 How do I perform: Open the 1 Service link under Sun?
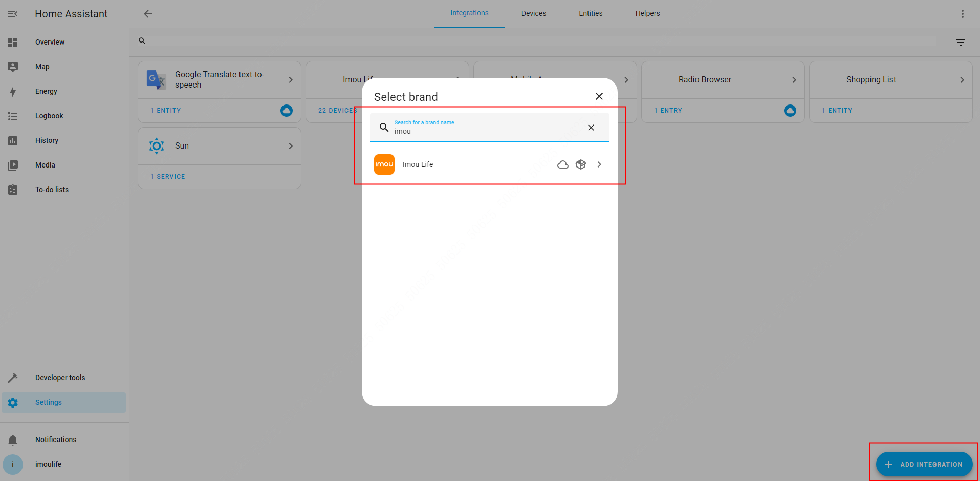pyautogui.click(x=168, y=177)
